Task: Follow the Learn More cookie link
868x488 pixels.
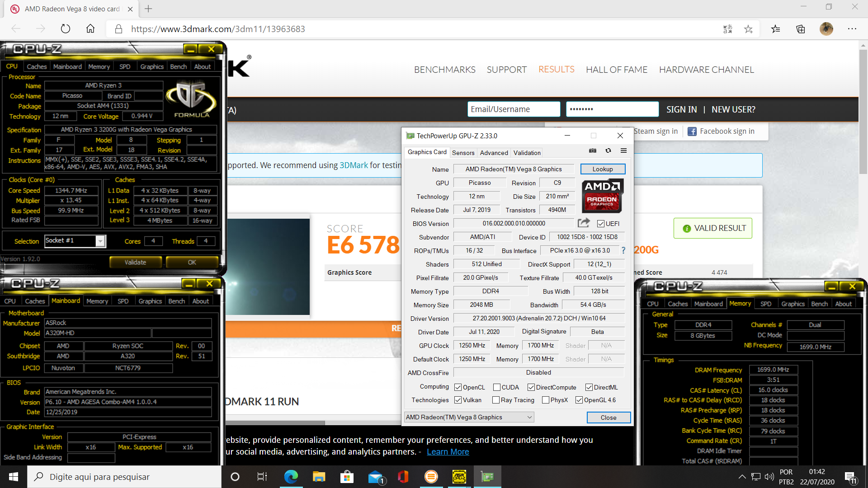Action: [448, 451]
